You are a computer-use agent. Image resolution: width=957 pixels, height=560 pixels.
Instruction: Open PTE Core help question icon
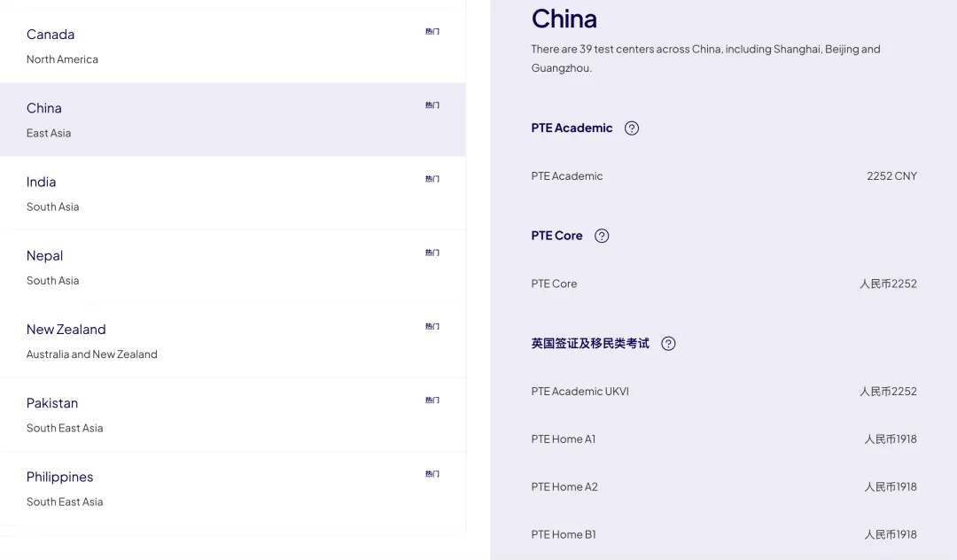click(602, 236)
